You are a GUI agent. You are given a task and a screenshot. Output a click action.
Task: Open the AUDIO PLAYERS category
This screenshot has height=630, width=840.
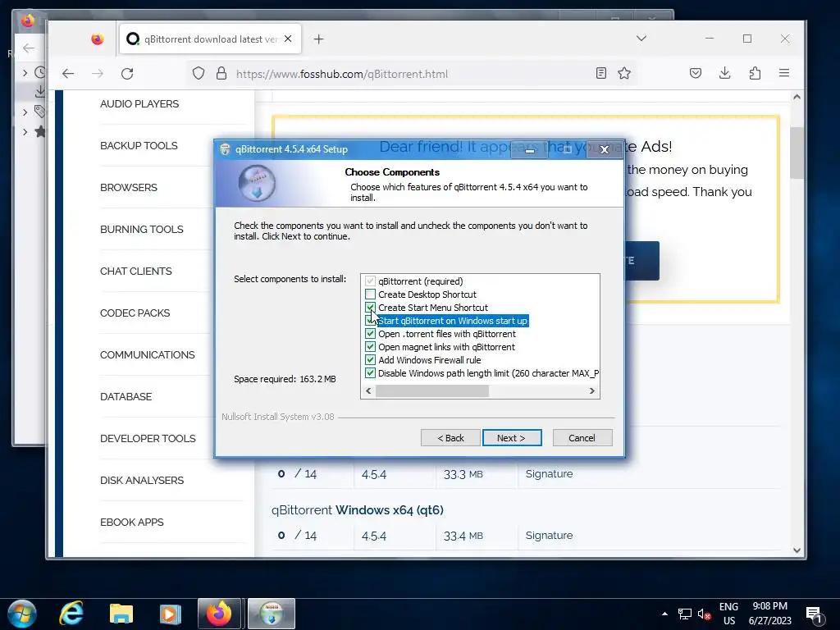139,104
